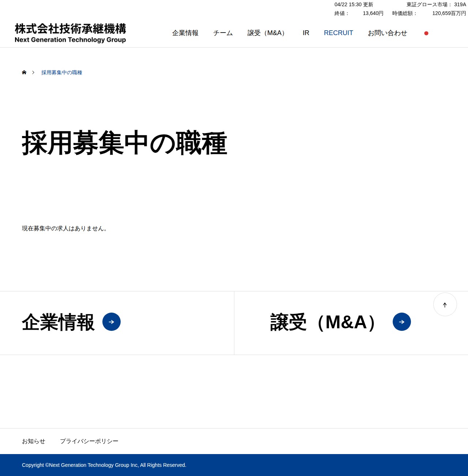The image size is (468, 476).
Task: Click the 株式会社技術承継機構 logo
Action: click(x=70, y=33)
